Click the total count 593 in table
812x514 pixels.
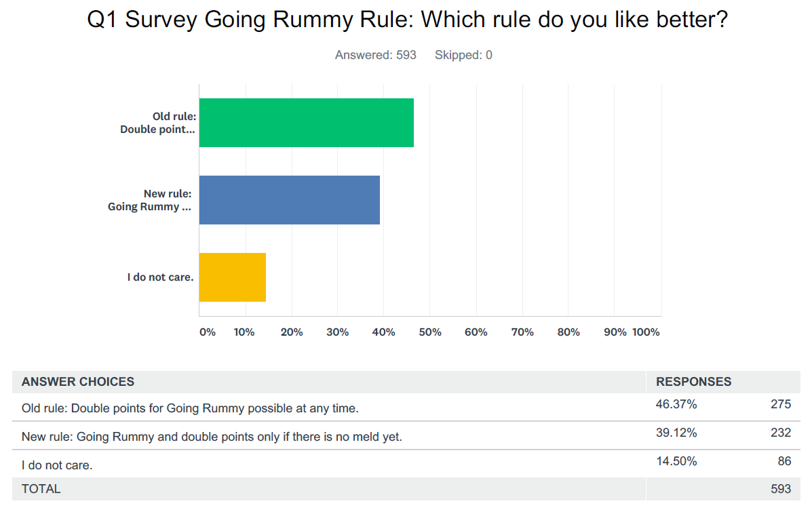[780, 489]
